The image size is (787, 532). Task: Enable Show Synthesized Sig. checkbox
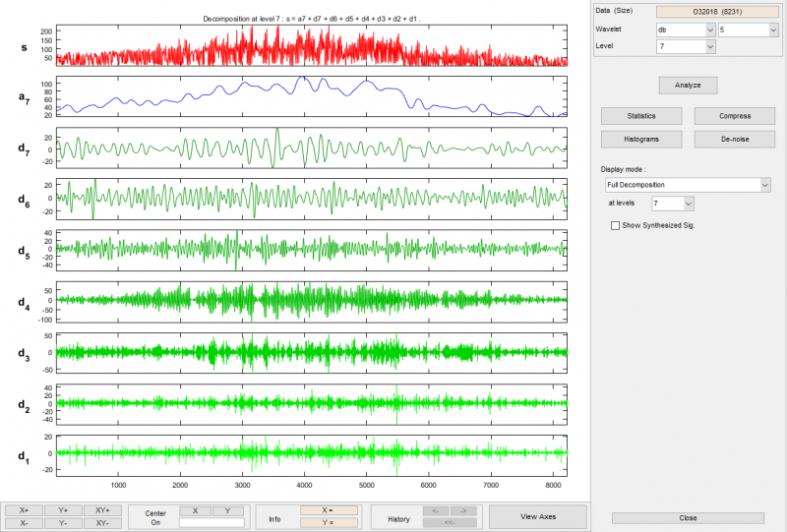point(616,225)
